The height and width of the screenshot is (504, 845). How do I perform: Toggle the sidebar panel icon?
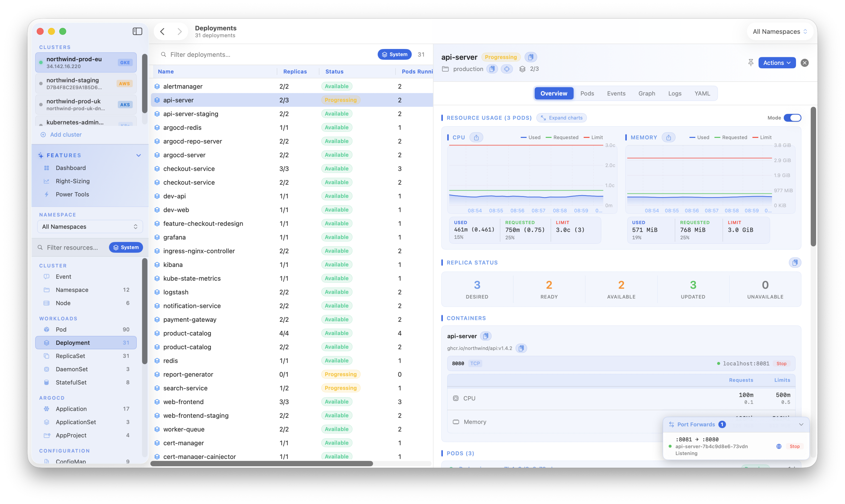coord(137,31)
